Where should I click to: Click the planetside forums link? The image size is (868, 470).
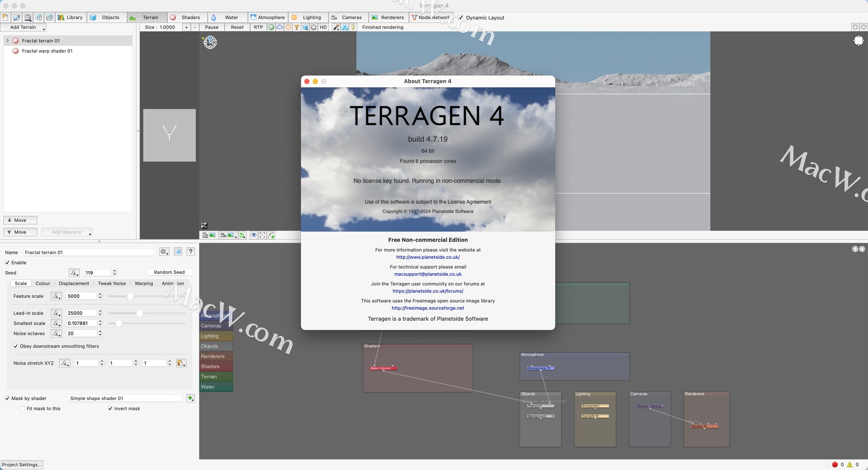(428, 291)
